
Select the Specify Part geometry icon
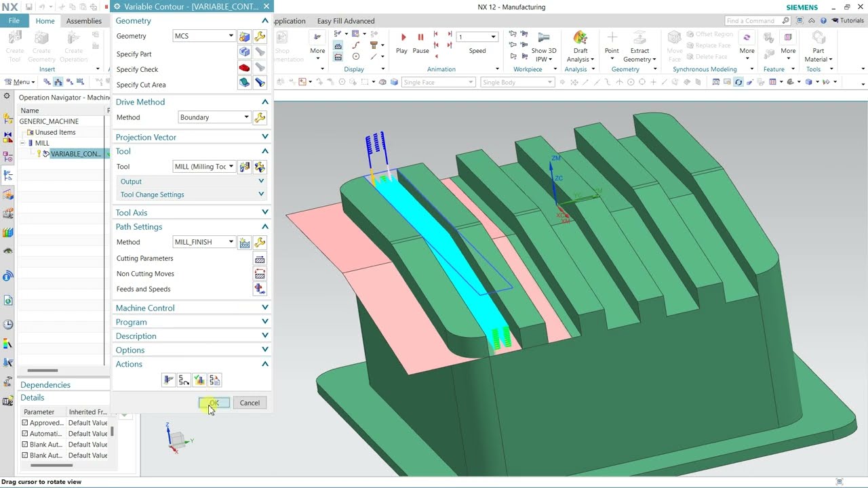(244, 52)
